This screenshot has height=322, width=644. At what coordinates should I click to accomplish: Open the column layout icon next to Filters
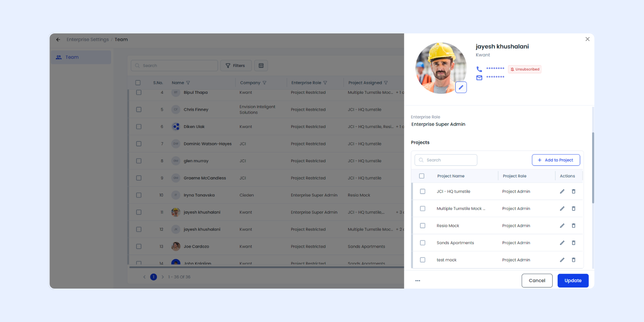coord(261,66)
